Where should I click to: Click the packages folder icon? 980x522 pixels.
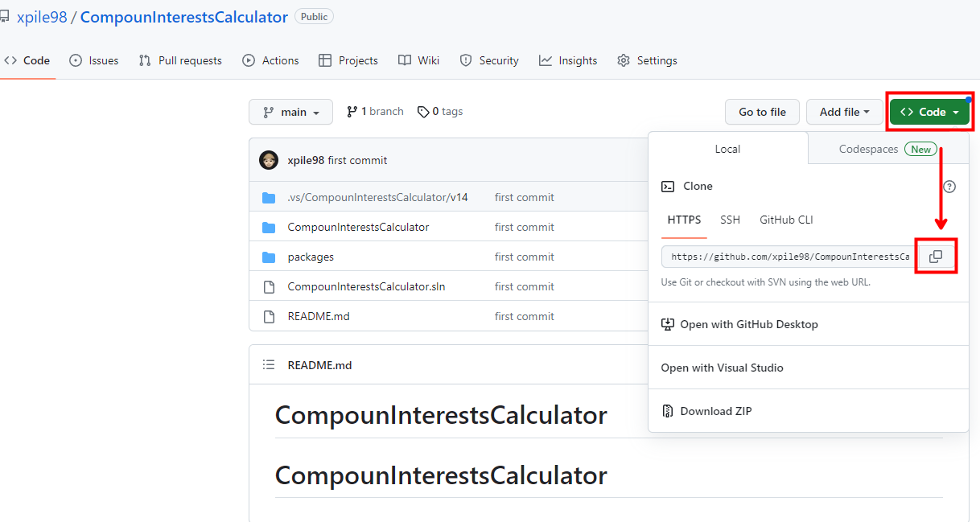tap(269, 257)
